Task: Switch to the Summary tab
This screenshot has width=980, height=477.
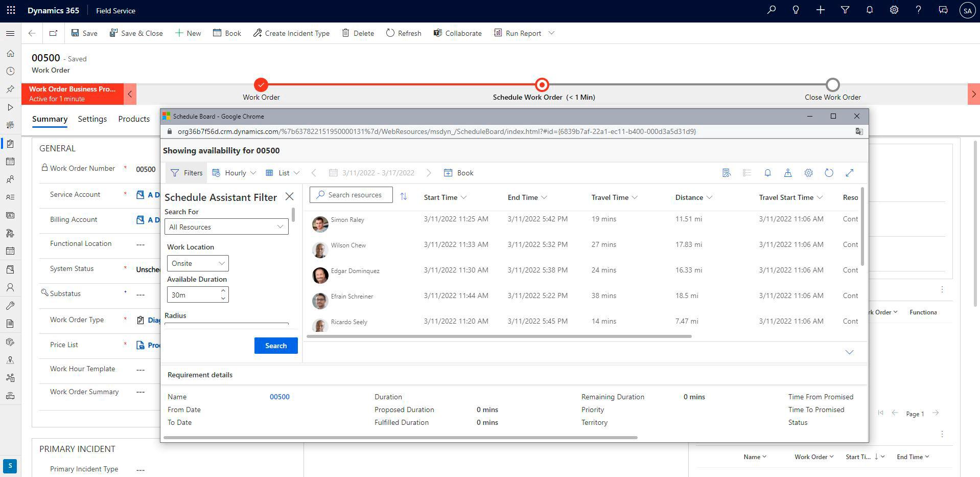Action: point(50,119)
